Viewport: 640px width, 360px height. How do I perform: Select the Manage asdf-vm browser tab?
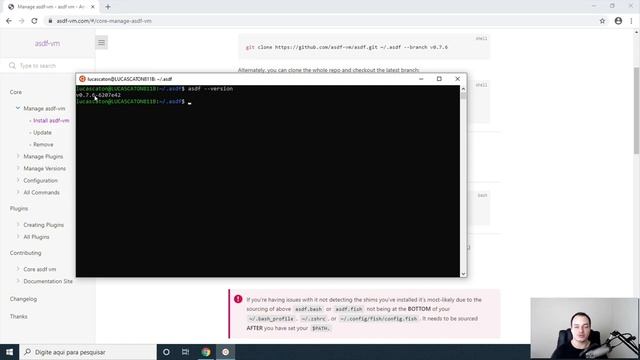(x=51, y=7)
